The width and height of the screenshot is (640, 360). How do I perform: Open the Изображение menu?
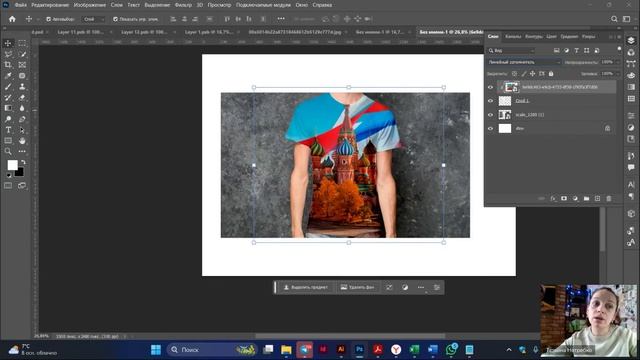coord(89,5)
